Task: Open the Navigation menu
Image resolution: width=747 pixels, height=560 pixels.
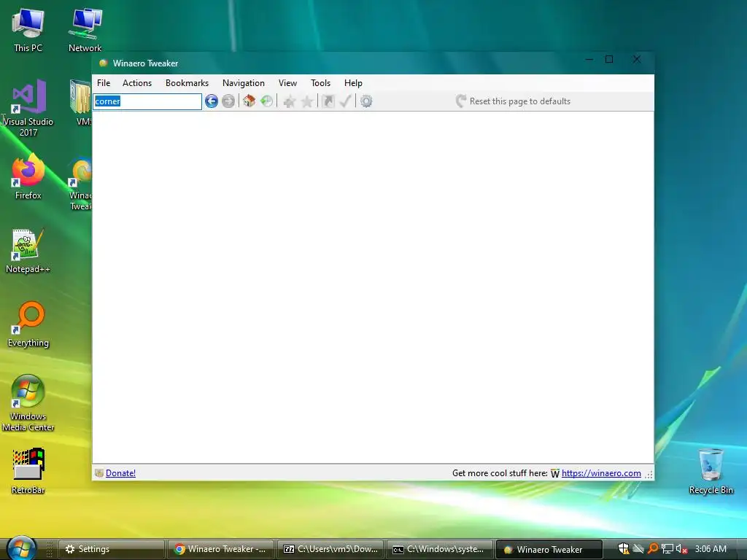Action: 244,83
